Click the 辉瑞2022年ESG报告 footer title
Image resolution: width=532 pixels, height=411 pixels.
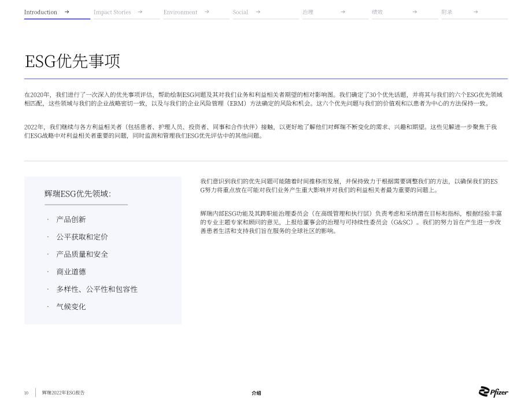pyautogui.click(x=64, y=393)
